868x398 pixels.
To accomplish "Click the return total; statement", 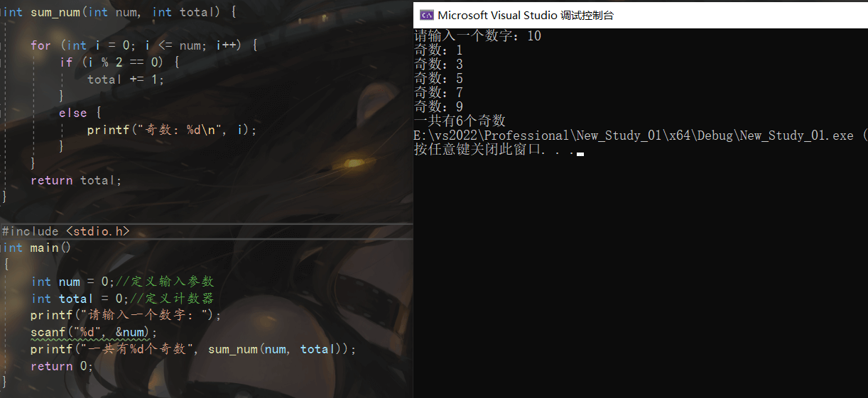I will tap(76, 180).
